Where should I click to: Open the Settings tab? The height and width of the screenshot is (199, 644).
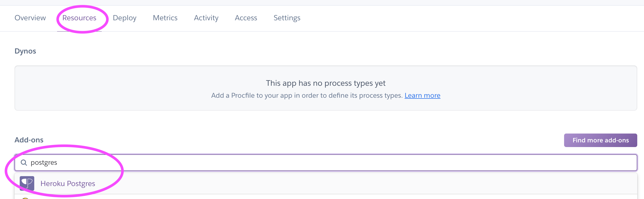287,18
